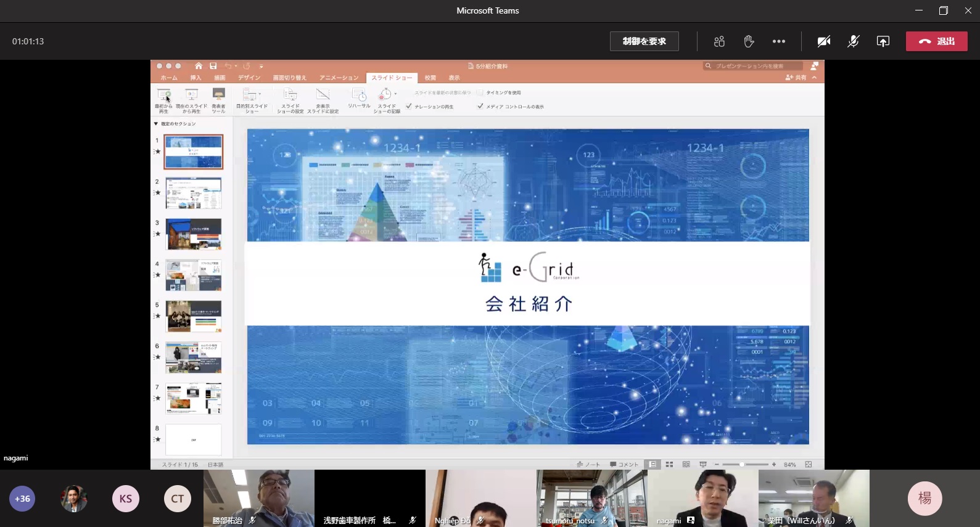Toggle the microphone mute state
Image resolution: width=980 pixels, height=527 pixels.
point(854,41)
